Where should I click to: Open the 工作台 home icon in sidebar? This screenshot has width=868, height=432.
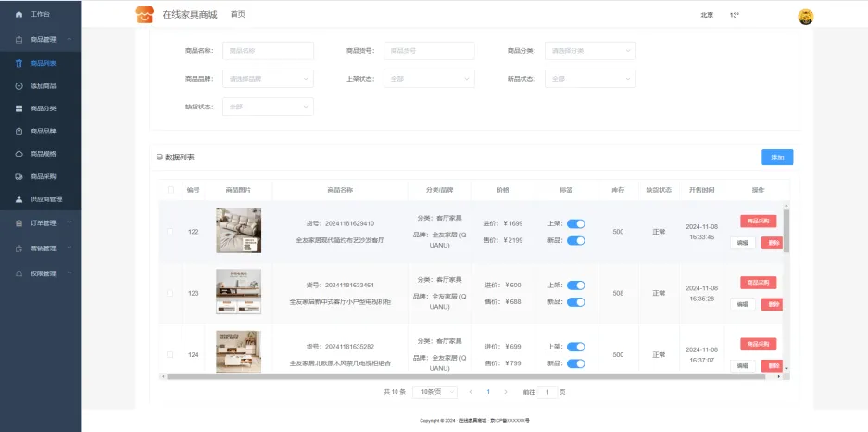coord(19,15)
